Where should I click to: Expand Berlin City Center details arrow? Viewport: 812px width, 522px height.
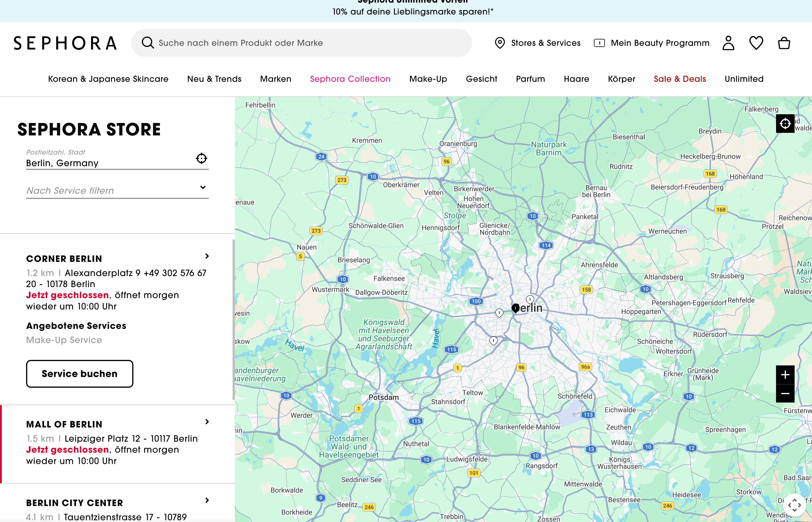click(207, 500)
